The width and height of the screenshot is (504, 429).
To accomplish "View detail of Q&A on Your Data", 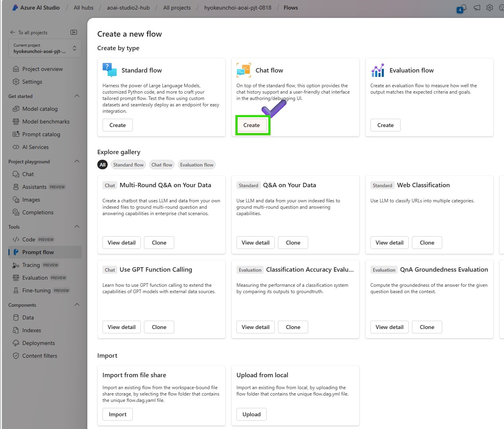I will click(256, 243).
